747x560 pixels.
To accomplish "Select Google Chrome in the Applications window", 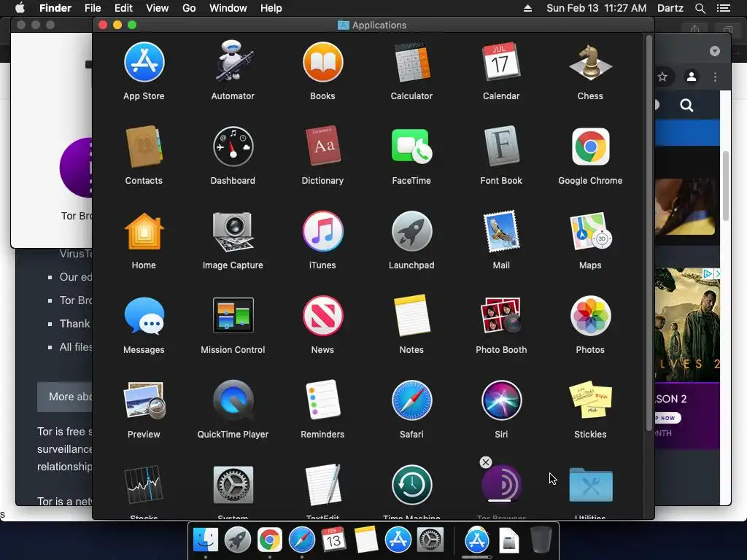I will tap(590, 146).
